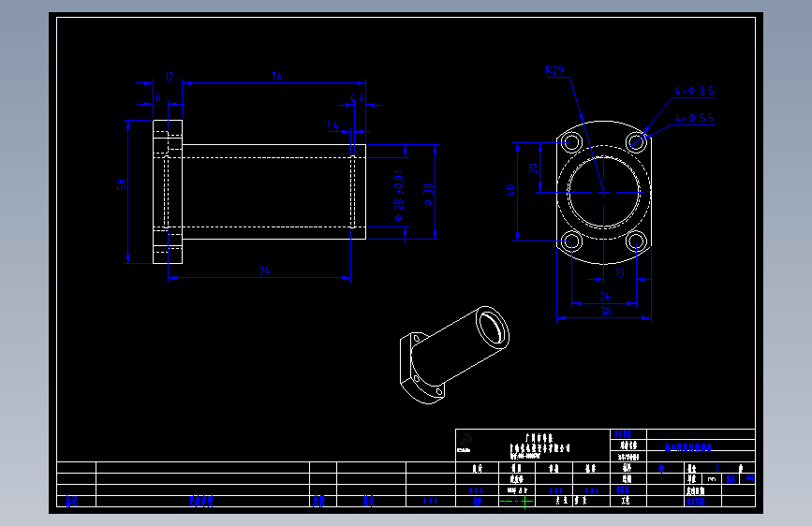Click the R29 radius dimension label
Viewport: 812px width, 526px height.
[x=554, y=70]
